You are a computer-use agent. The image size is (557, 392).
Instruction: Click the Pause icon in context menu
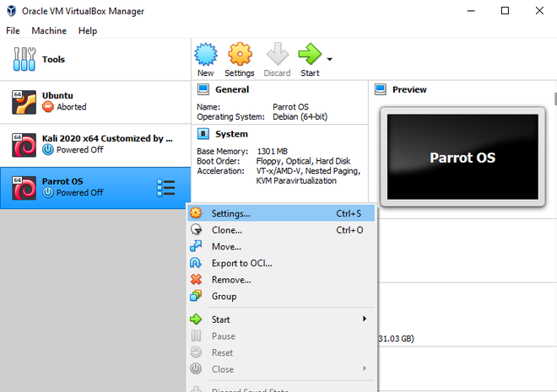click(x=196, y=336)
